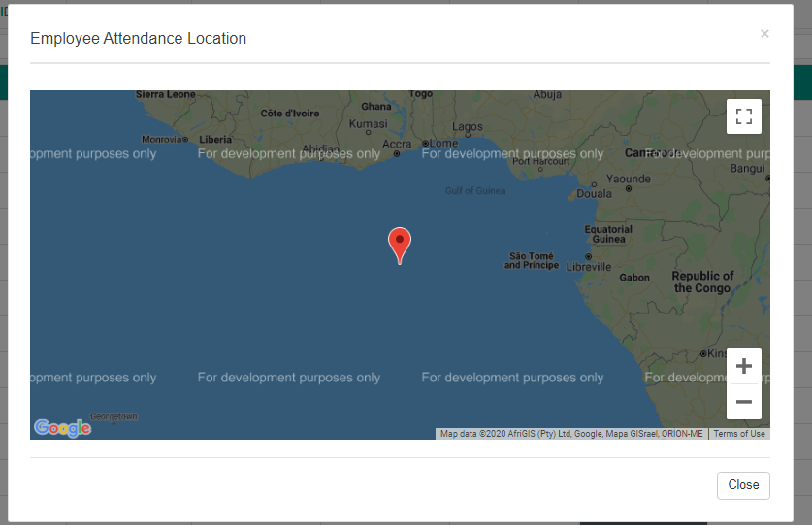The image size is (812, 528).
Task: Toggle fullscreen view of the map
Action: (744, 116)
